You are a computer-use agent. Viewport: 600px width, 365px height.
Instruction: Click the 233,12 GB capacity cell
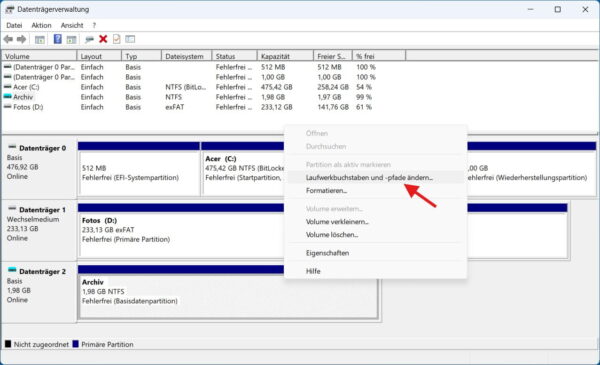point(277,107)
